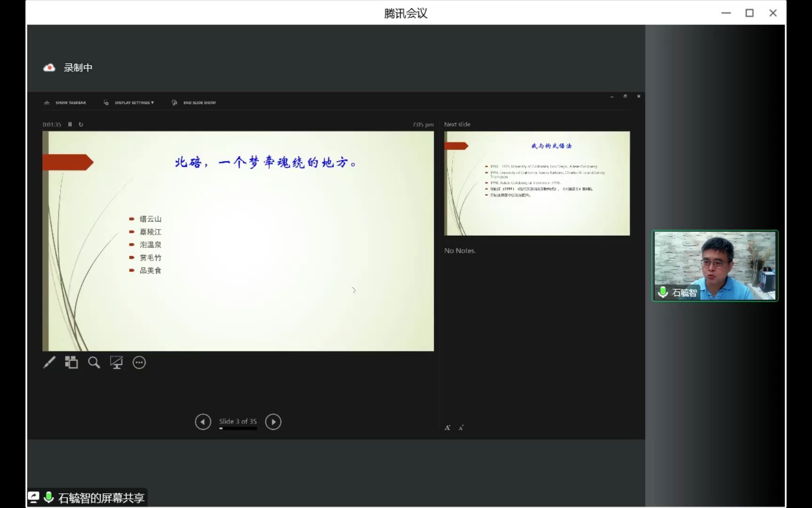The width and height of the screenshot is (812, 508).
Task: Decrease the notes text size
Action: 461,428
